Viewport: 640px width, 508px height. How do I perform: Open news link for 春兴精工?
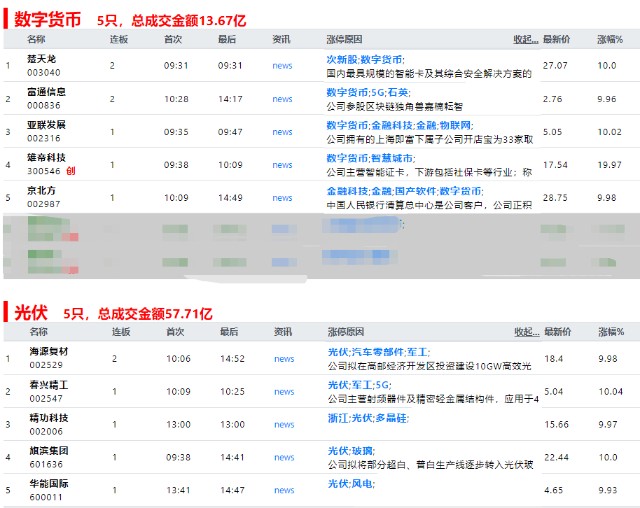pos(284,392)
